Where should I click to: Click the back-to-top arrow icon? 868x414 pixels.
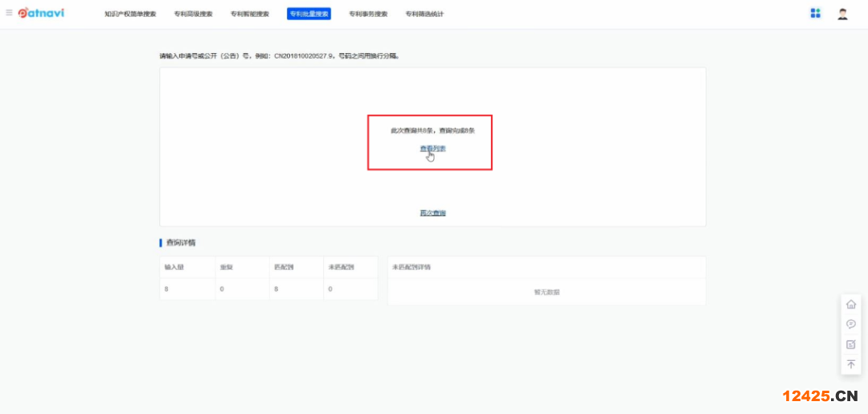851,364
